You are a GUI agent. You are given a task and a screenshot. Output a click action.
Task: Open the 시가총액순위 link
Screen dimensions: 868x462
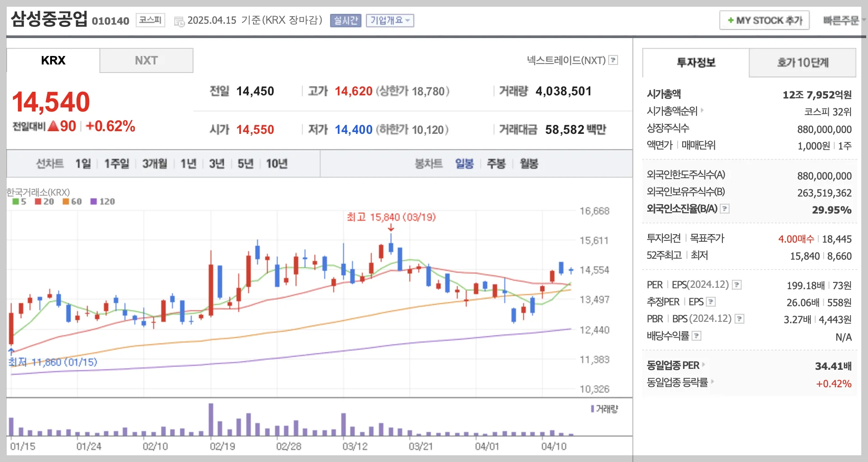(672, 111)
